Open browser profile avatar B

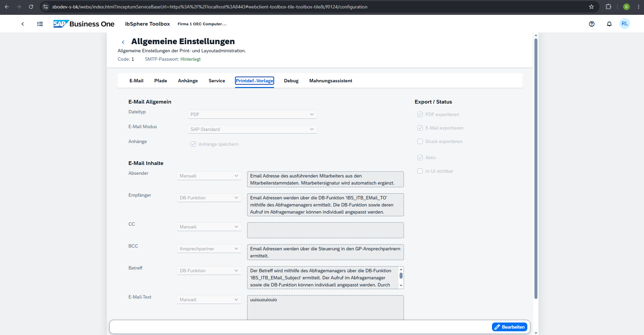pyautogui.click(x=626, y=7)
